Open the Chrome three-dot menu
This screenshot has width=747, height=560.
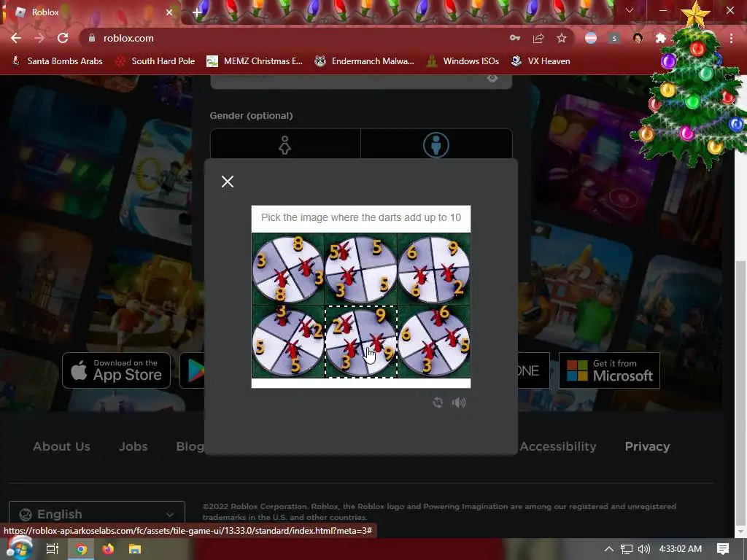point(731,38)
